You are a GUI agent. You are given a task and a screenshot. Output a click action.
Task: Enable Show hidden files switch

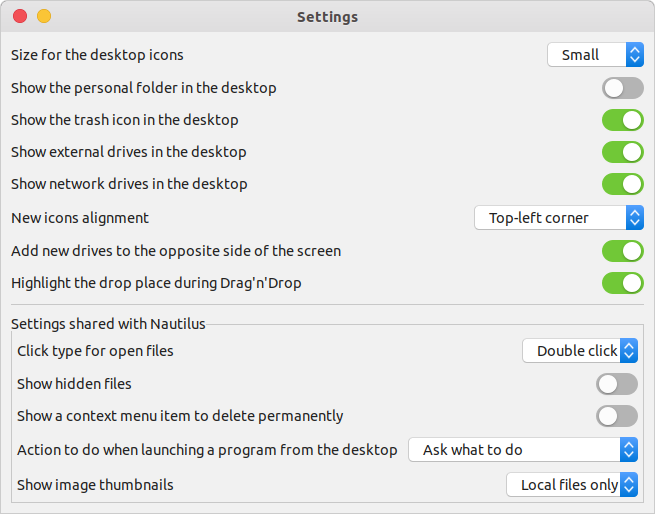[x=617, y=384]
